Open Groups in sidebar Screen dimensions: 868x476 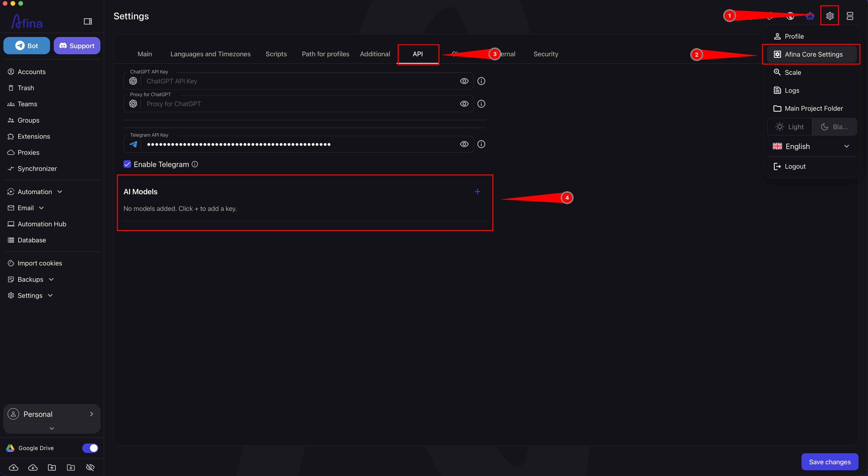[52, 120]
